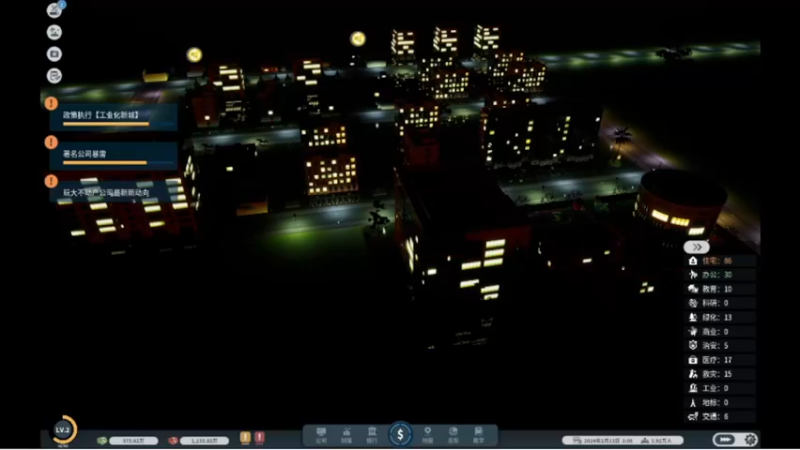800x450 pixels.
Task: Open the top sidebar icon with notification badge
Action: tap(55, 10)
